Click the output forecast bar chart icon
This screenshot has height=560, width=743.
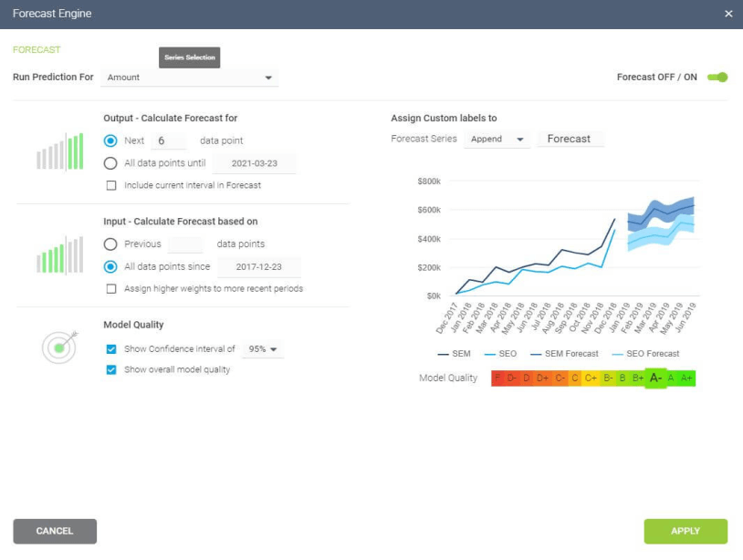click(x=60, y=151)
